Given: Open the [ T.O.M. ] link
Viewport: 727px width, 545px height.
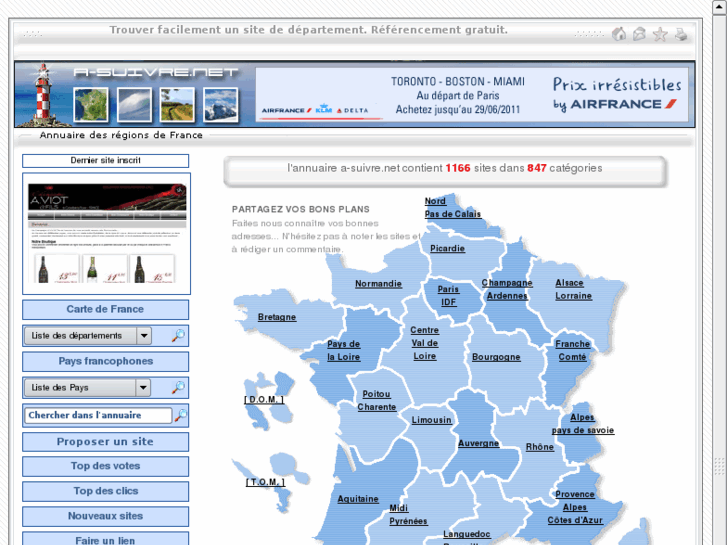Looking at the screenshot, I should click(265, 482).
